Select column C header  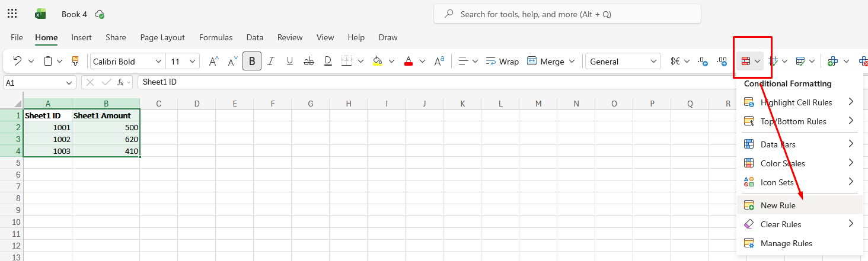click(x=159, y=104)
